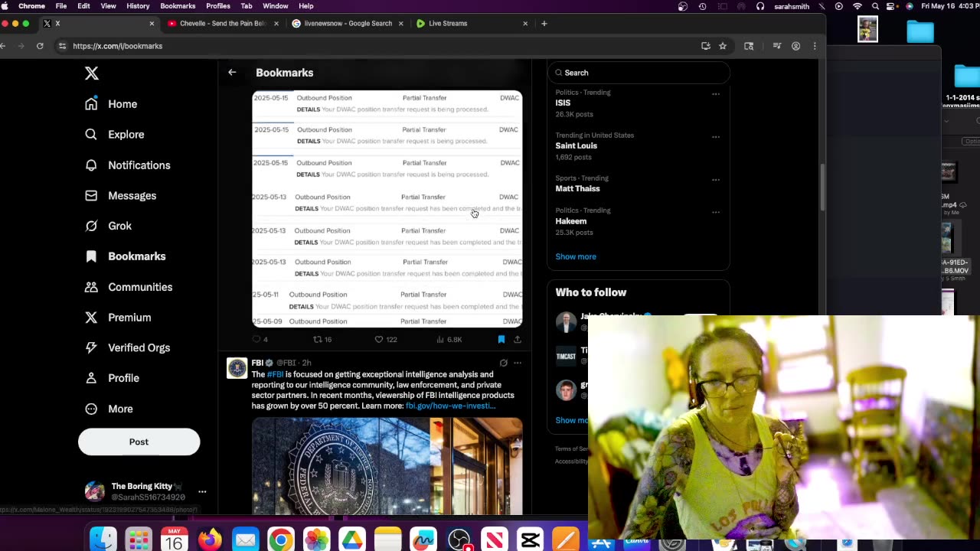Open the History menu in menu bar
980x551 pixels.
click(138, 6)
